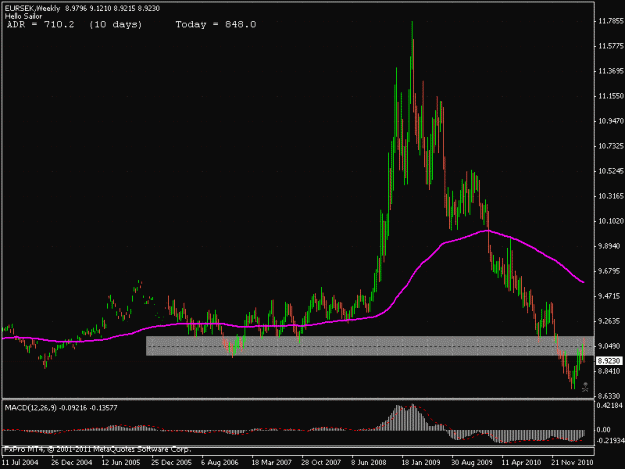Click the '12 Jun 2005' date label

(x=121, y=463)
